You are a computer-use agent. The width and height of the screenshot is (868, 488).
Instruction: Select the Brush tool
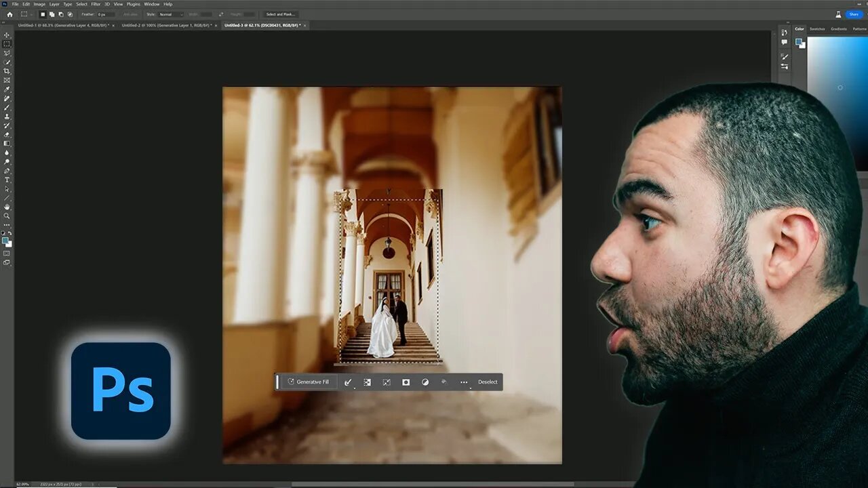7,107
